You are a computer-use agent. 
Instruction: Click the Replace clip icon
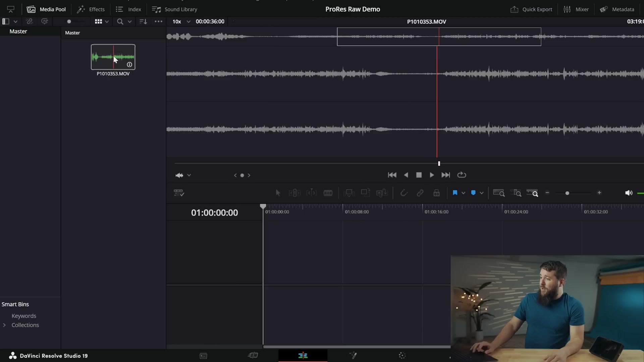(382, 193)
